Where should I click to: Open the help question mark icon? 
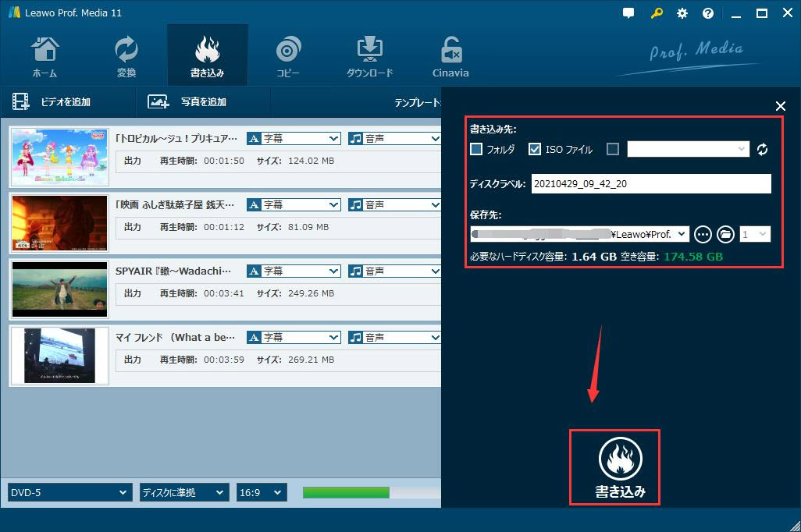(708, 13)
